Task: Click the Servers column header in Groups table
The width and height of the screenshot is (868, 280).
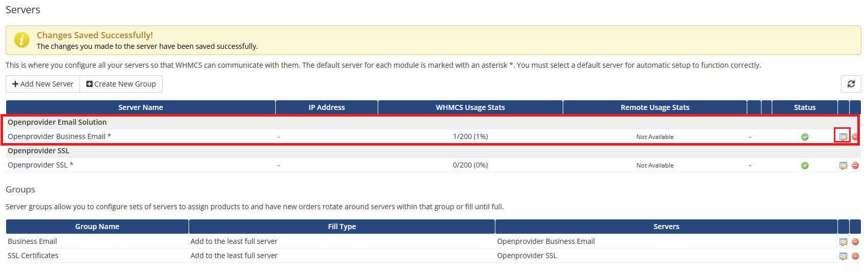Action: click(x=666, y=227)
